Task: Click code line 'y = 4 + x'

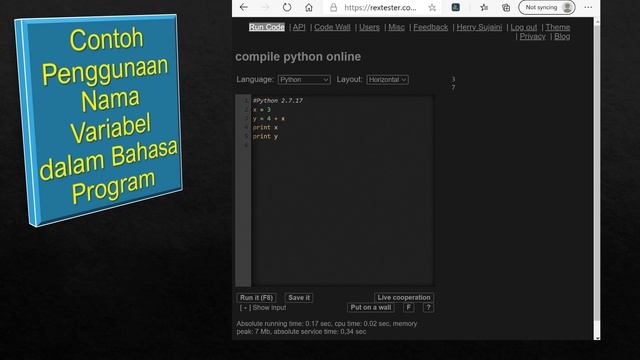Action: 269,118
